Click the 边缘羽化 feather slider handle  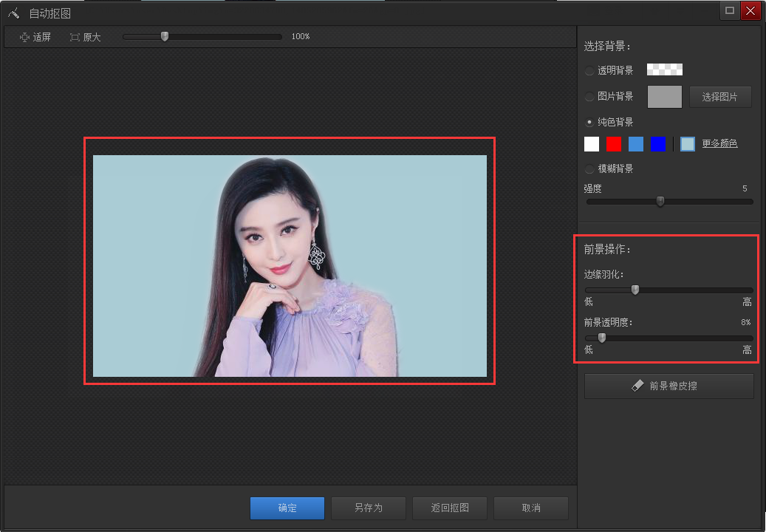coord(635,290)
